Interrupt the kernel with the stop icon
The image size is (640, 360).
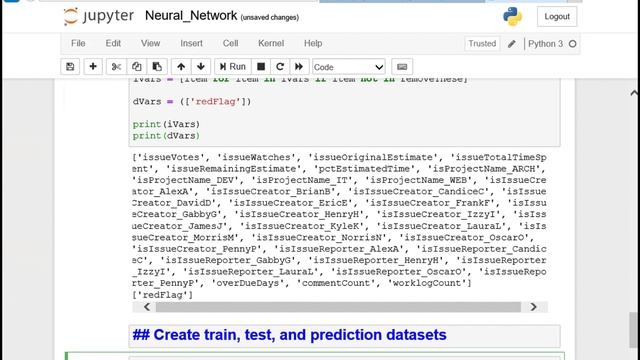tap(261, 67)
